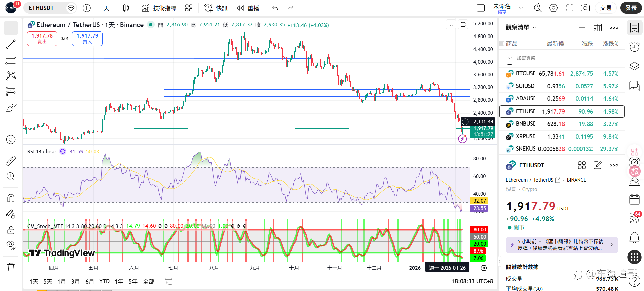Open the 技術指標 indicators menu
This screenshot has width=644, height=291.
[x=159, y=8]
